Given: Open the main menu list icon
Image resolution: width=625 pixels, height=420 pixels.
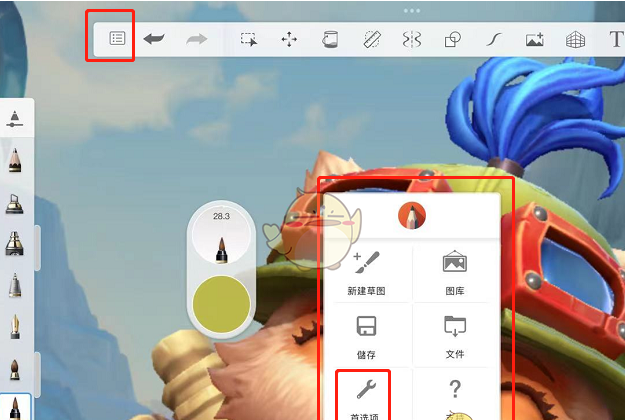Looking at the screenshot, I should coord(117,39).
